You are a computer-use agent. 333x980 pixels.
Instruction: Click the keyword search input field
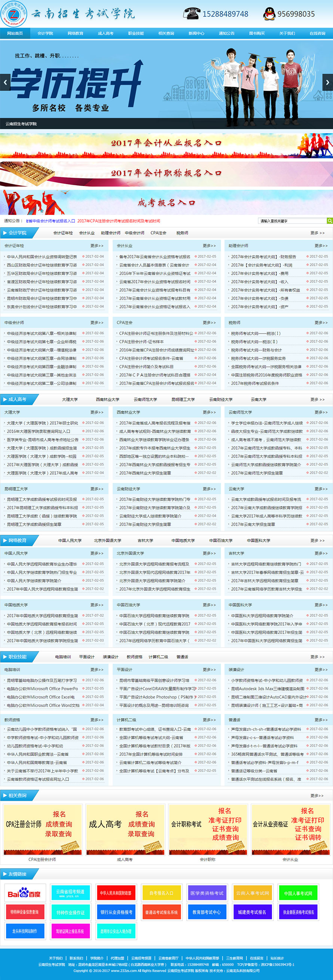(292, 220)
